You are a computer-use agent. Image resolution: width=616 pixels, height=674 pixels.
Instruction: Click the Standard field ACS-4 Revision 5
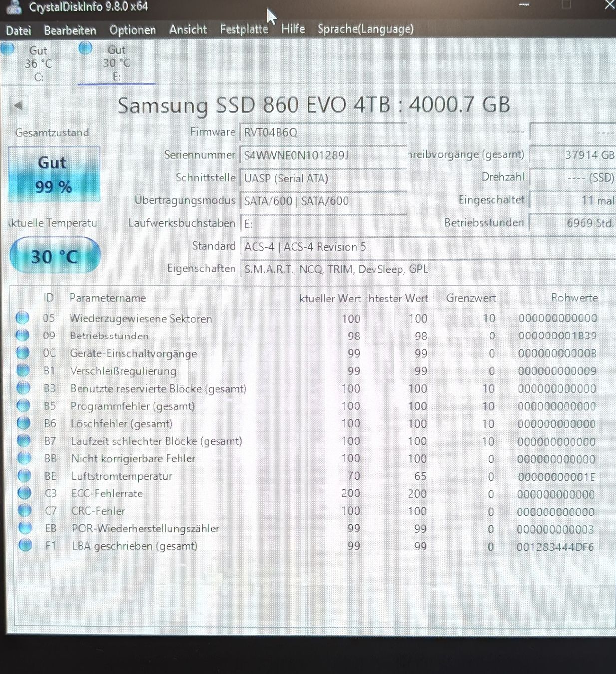[x=428, y=247]
